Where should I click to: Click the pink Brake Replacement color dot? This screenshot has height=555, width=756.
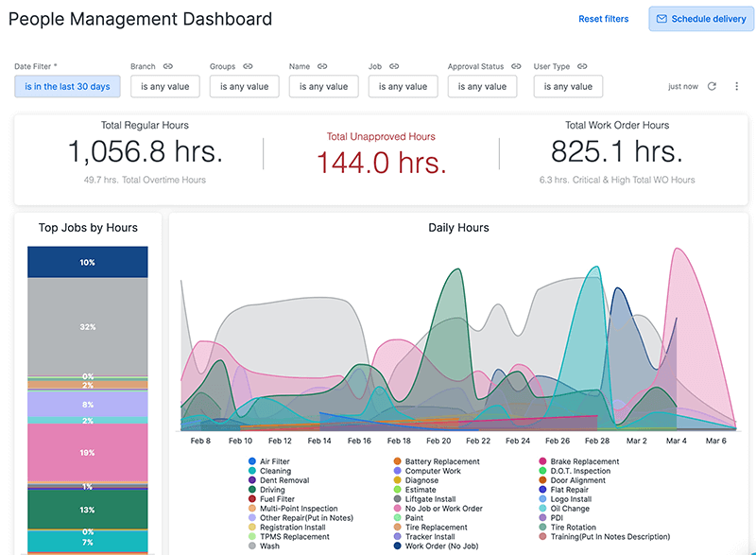[x=541, y=461]
